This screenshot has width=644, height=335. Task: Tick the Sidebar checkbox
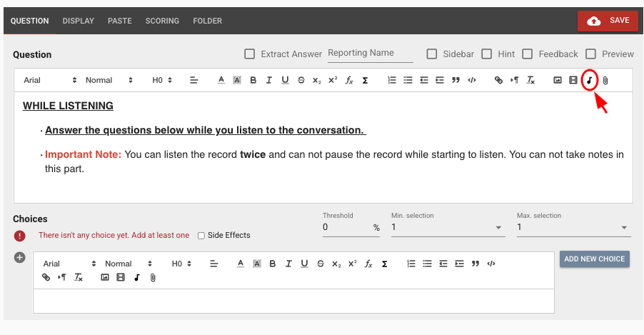point(432,54)
